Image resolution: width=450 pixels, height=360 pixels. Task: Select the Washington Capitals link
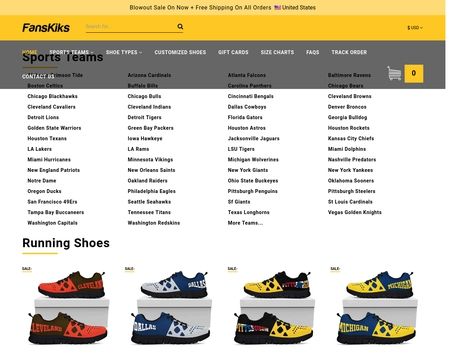coord(52,223)
